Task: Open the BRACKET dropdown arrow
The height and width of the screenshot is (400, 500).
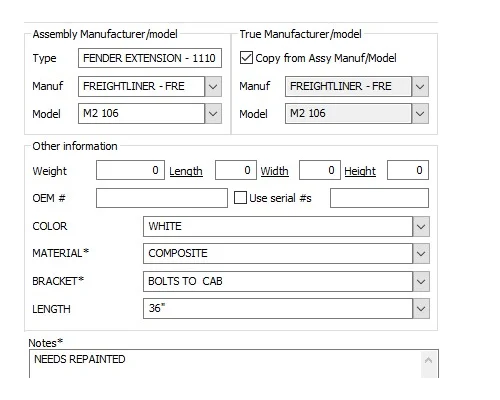Action: coord(421,281)
